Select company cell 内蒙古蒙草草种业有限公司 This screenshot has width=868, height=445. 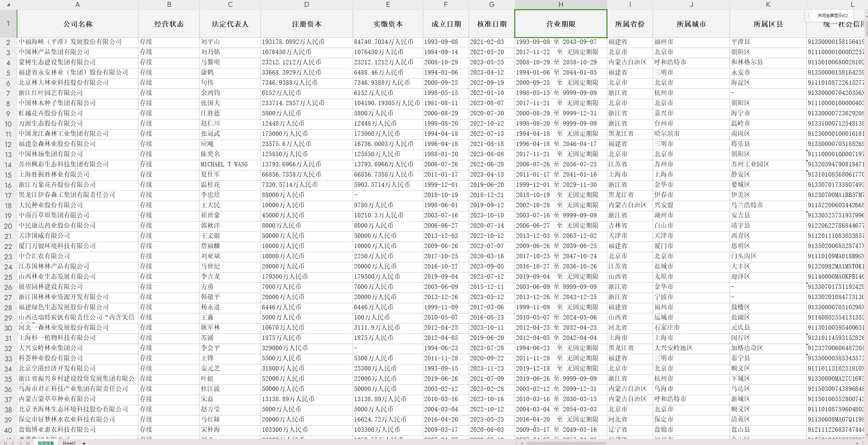tap(78, 399)
